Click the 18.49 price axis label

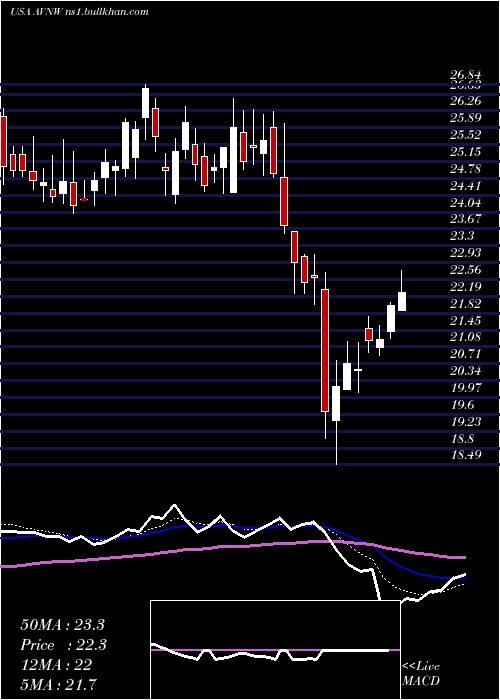pos(465,455)
